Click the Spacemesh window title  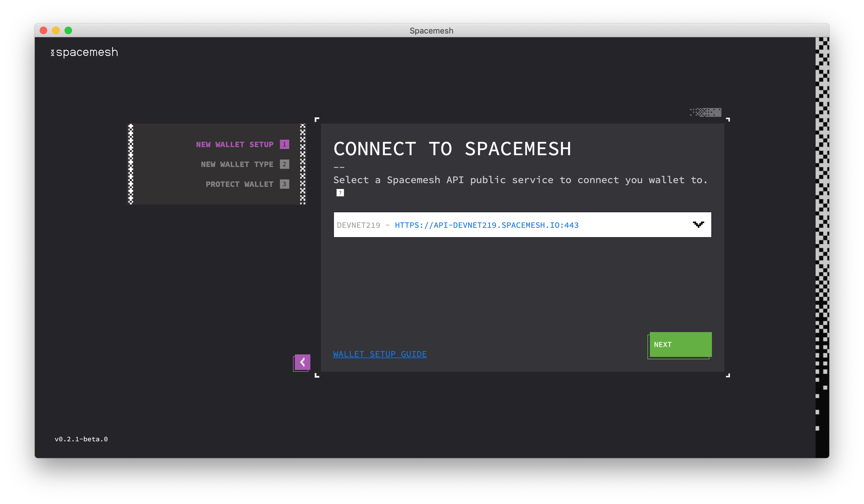click(431, 30)
